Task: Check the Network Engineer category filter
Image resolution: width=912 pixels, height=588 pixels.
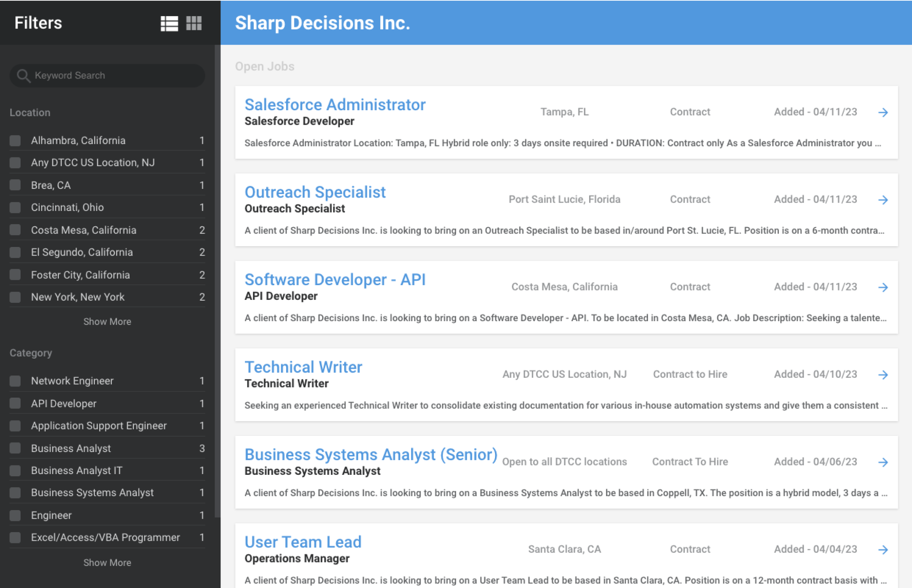Action: click(x=15, y=381)
